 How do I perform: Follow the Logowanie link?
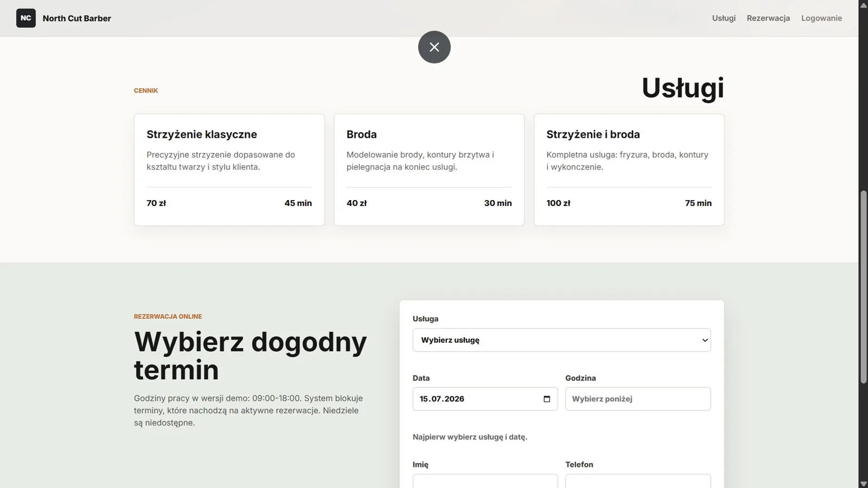click(x=821, y=18)
